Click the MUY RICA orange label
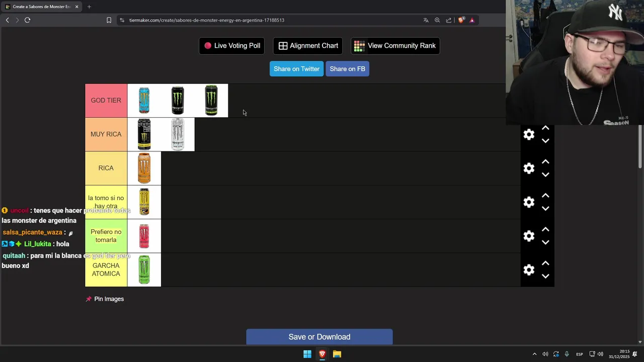 (x=106, y=134)
